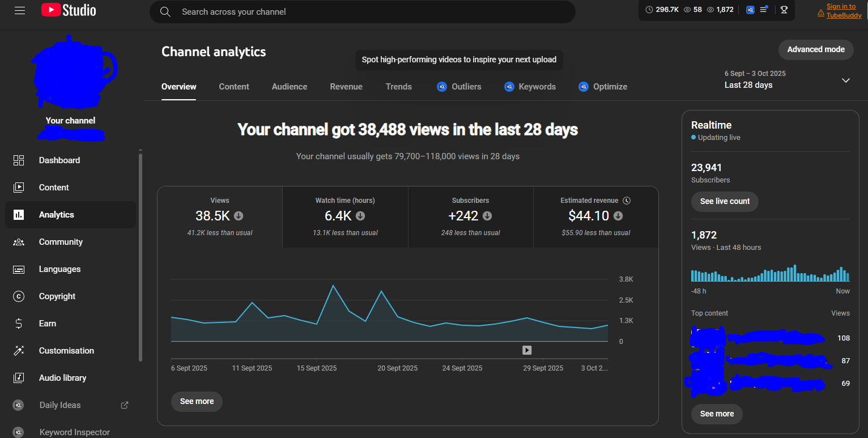Select the Watch time (hours) metric card
Screen dimensions: 868x438
345,217
